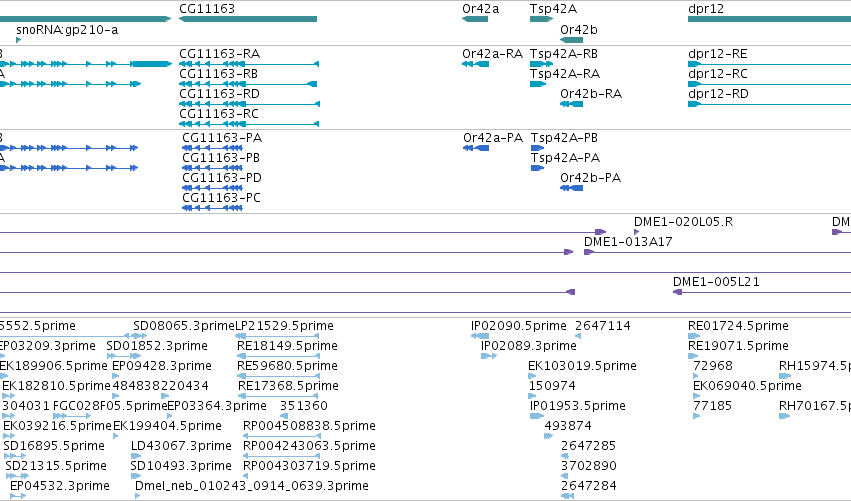851x501 pixels.
Task: Select the EK103019.5prime EST label
Action: [x=582, y=366]
